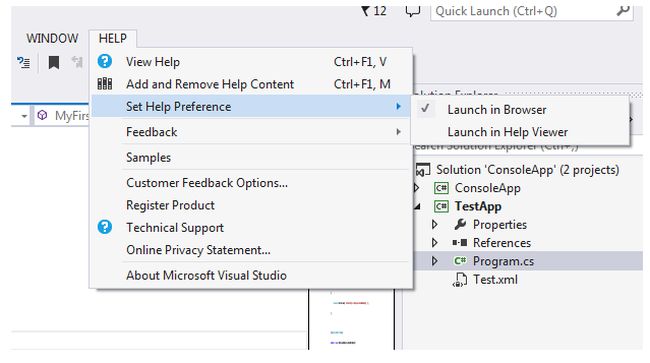Open the HELP menu
The width and height of the screenshot is (650, 363).
pos(112,39)
